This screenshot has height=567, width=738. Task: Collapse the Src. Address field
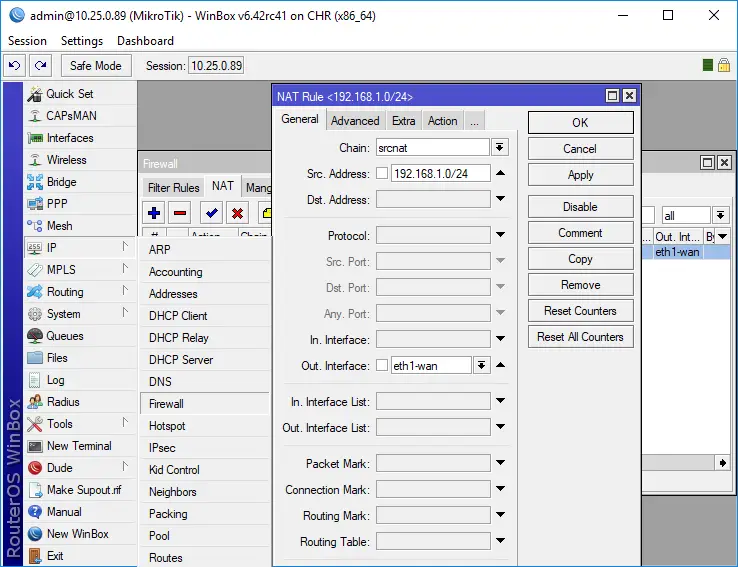[500, 173]
